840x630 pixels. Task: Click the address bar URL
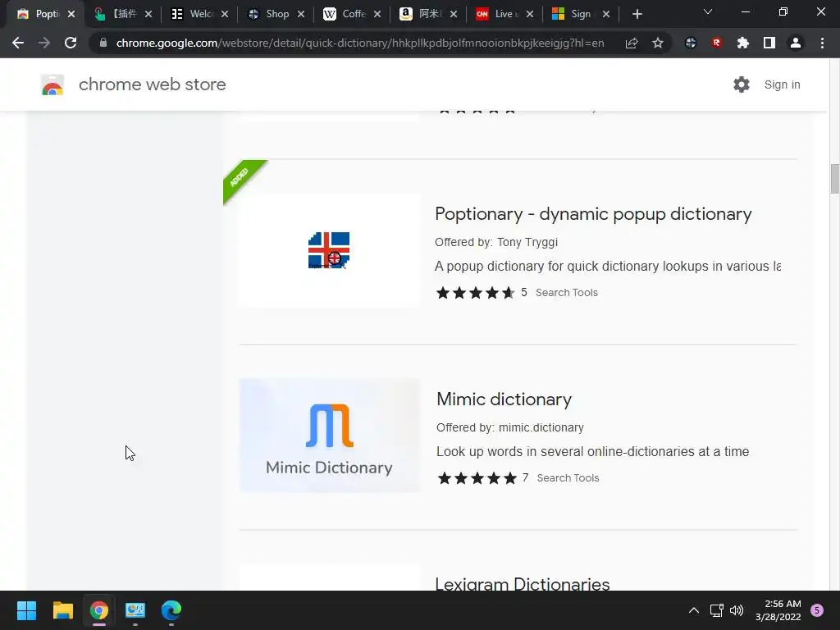click(x=360, y=43)
